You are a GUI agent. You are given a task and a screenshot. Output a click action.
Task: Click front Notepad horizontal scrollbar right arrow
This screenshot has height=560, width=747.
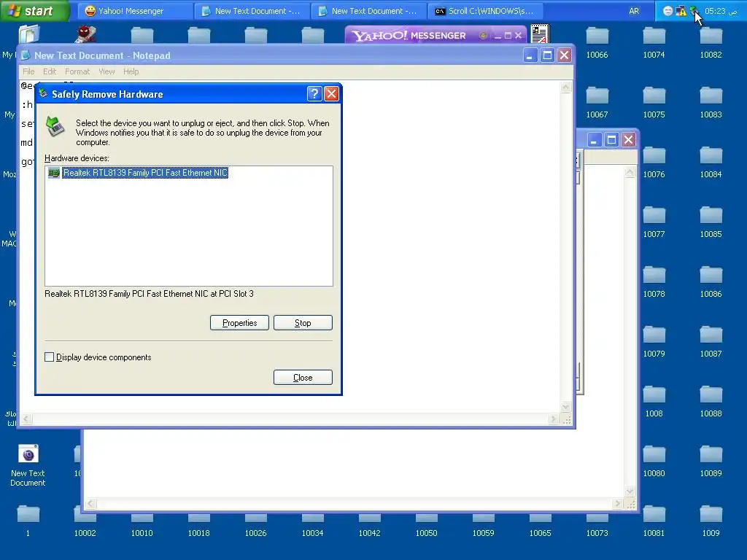[553, 419]
